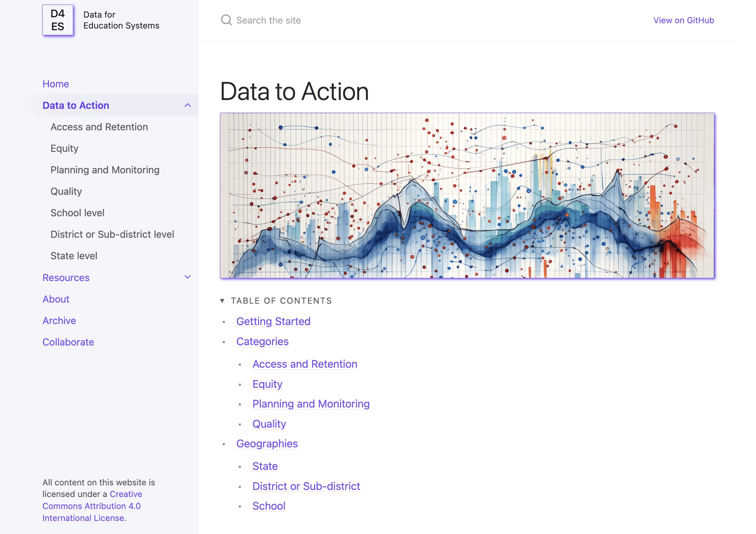The height and width of the screenshot is (534, 756).
Task: Expand the Resources sidebar section
Action: tap(188, 277)
